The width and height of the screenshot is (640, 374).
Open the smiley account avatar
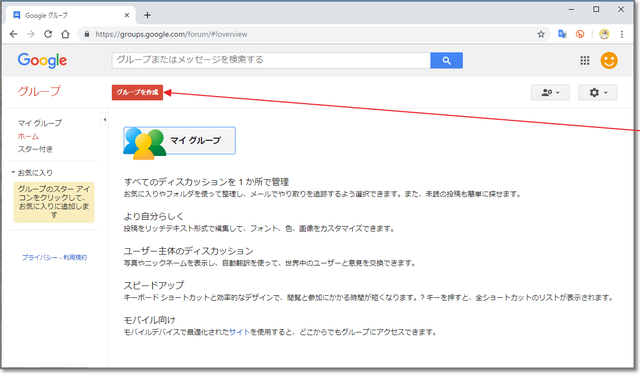pos(609,60)
